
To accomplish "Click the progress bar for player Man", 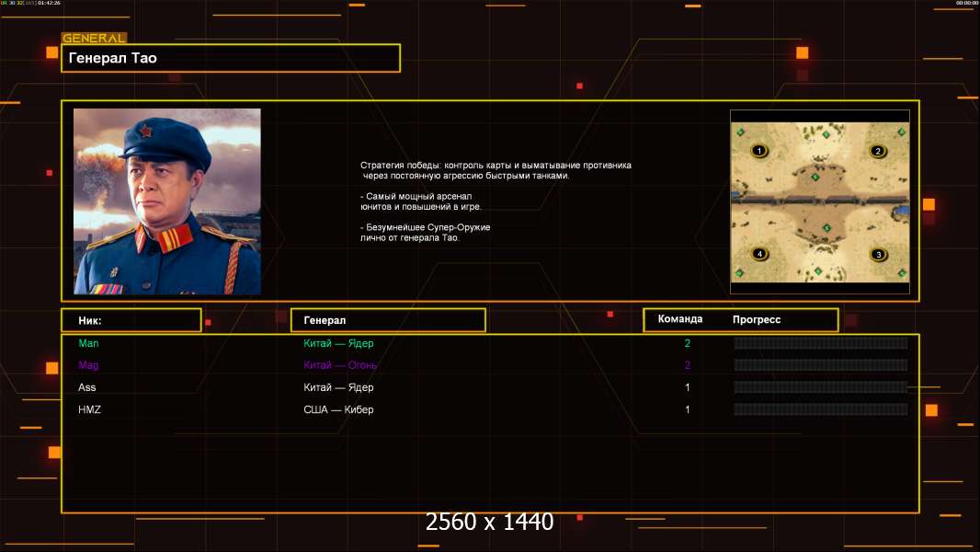I will (821, 342).
